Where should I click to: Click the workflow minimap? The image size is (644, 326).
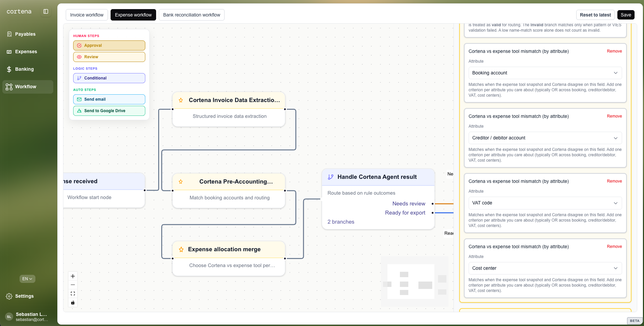pos(415,282)
